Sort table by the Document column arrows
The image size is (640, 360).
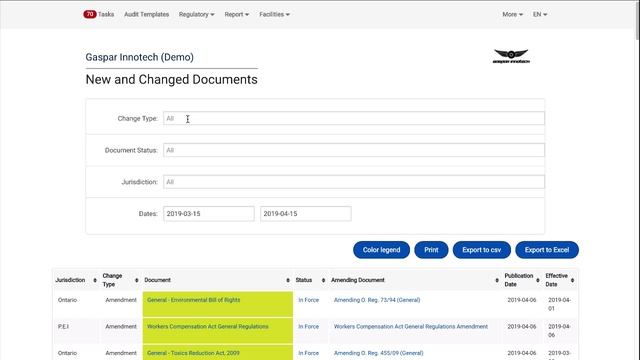288,280
